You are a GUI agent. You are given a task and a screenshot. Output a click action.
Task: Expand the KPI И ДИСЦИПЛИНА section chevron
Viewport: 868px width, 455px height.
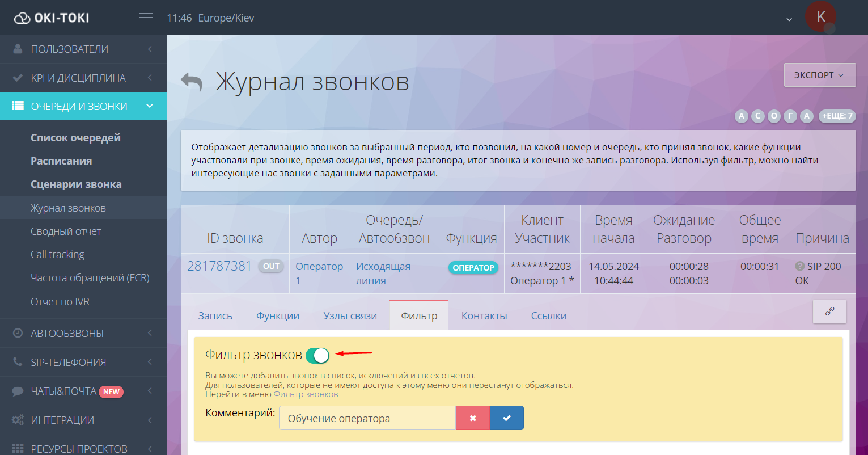150,78
